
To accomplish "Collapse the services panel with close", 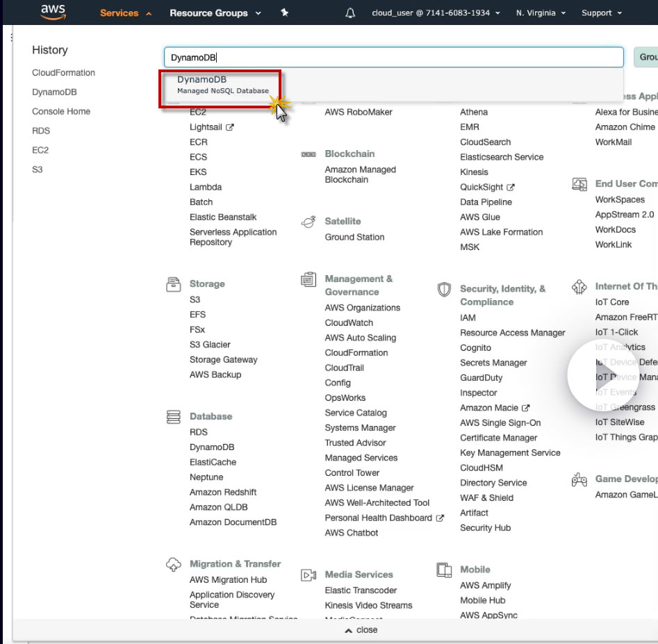I will pyautogui.click(x=361, y=629).
